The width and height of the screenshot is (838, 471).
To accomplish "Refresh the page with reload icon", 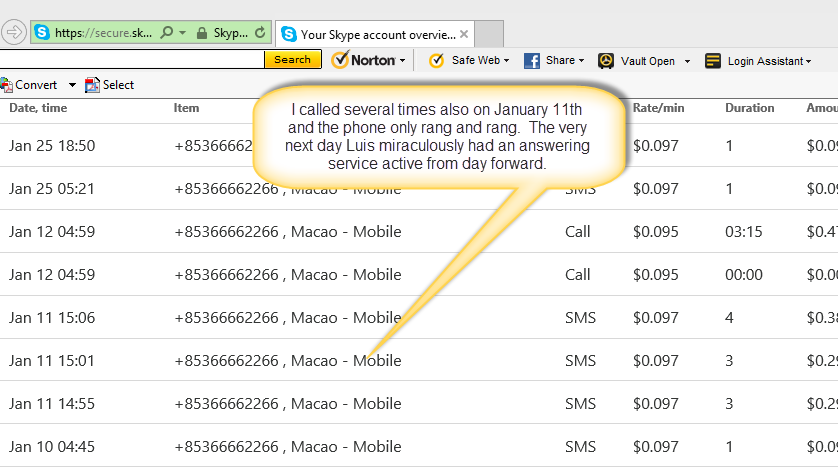I will pos(261,33).
